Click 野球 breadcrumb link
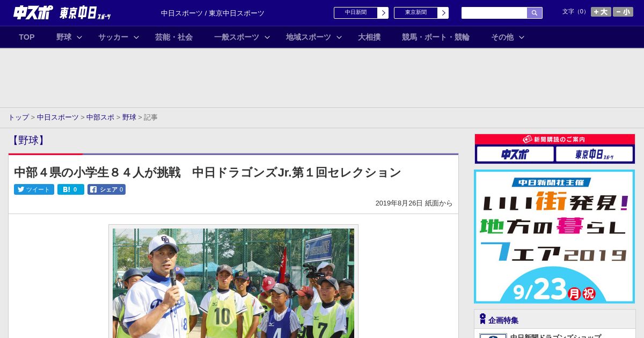Image resolution: width=644 pixels, height=338 pixels. coord(129,117)
